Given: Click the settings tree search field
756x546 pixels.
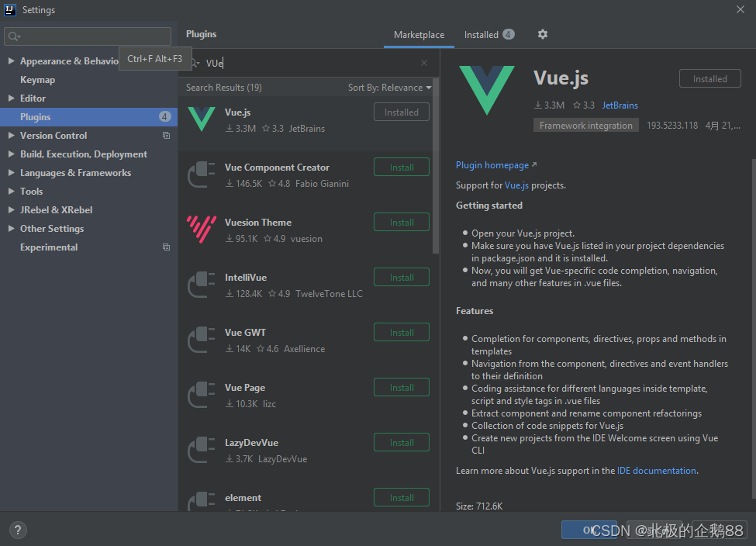Looking at the screenshot, I should tap(88, 36).
